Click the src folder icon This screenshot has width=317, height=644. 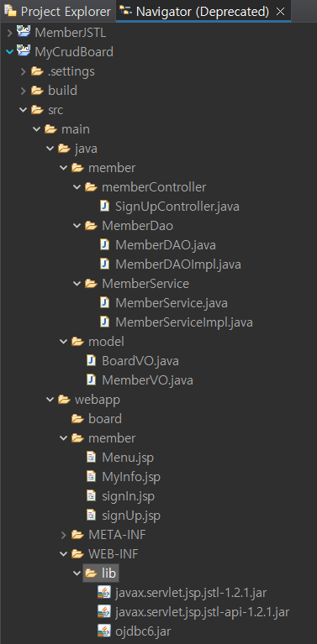click(x=37, y=110)
